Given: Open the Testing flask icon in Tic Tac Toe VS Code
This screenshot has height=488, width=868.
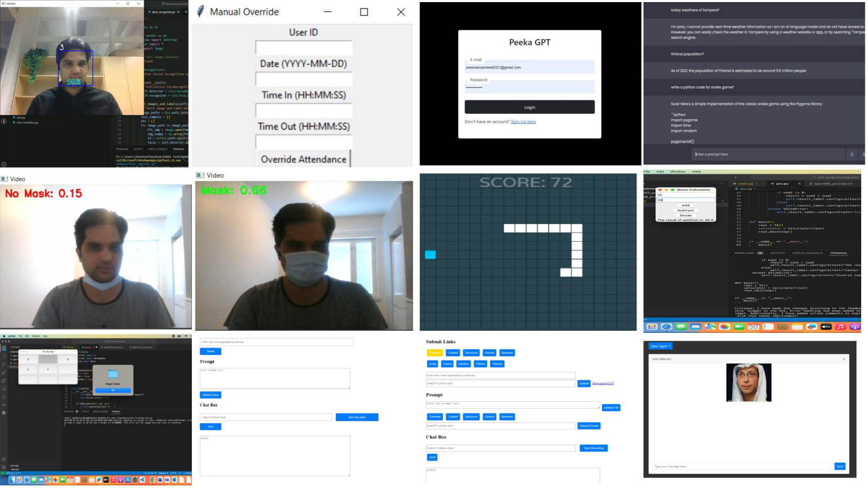Looking at the screenshot, I should [4, 397].
